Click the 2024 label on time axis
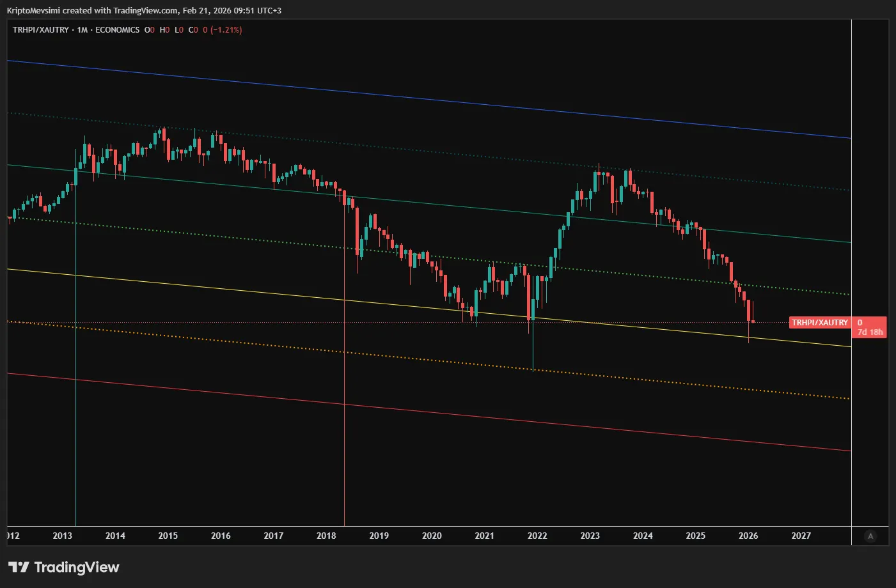 pyautogui.click(x=643, y=536)
